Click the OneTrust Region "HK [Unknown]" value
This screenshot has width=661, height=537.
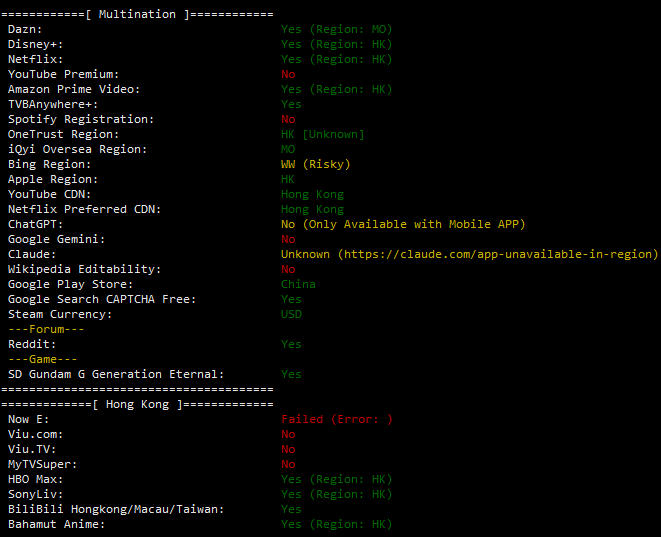322,134
